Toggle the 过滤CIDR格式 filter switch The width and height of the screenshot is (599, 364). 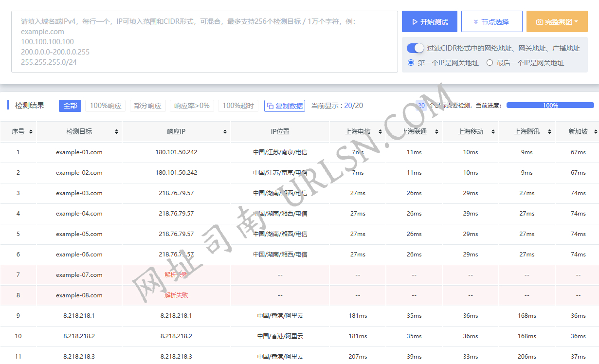click(x=415, y=48)
